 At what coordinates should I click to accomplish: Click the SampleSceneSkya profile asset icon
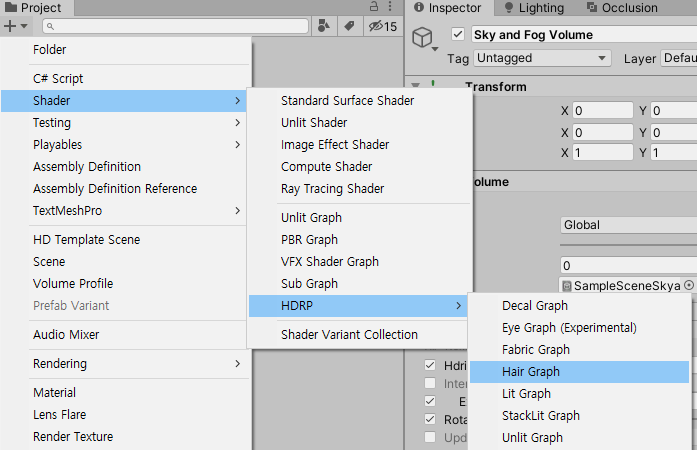tap(567, 286)
